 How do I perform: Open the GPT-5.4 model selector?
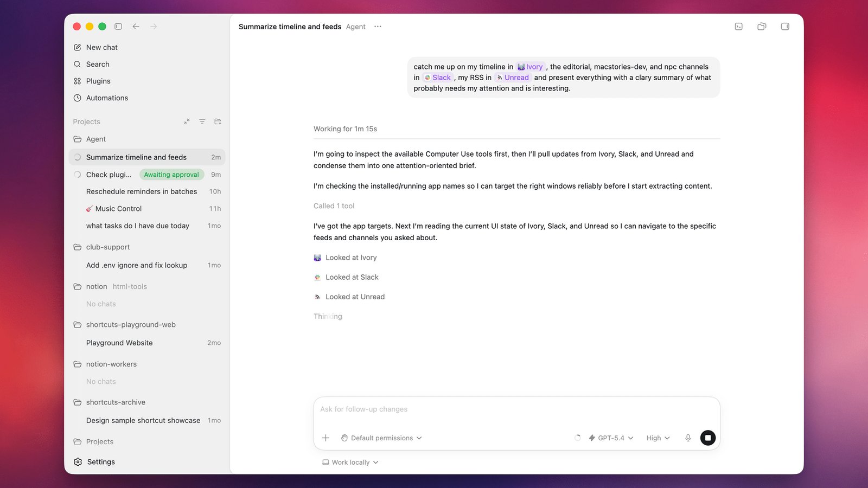click(x=611, y=438)
